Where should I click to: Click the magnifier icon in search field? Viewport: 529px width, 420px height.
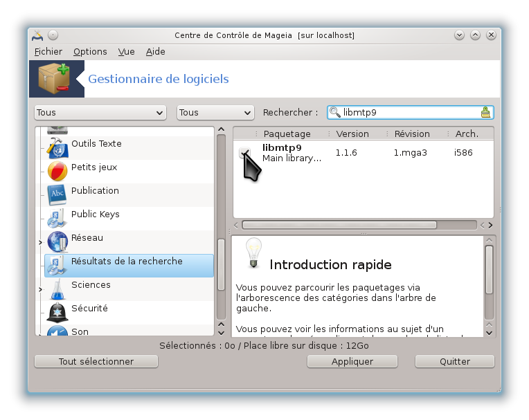point(334,112)
